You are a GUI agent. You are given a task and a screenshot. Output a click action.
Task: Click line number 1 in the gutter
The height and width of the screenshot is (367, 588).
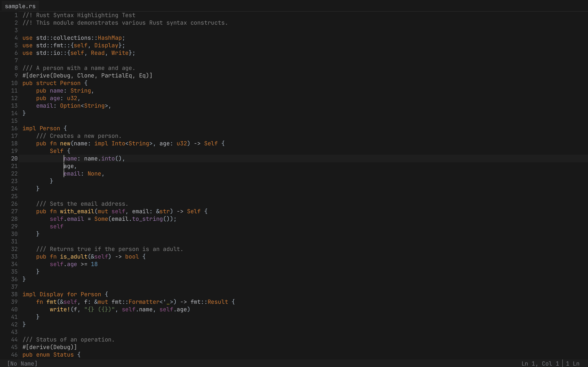click(16, 15)
